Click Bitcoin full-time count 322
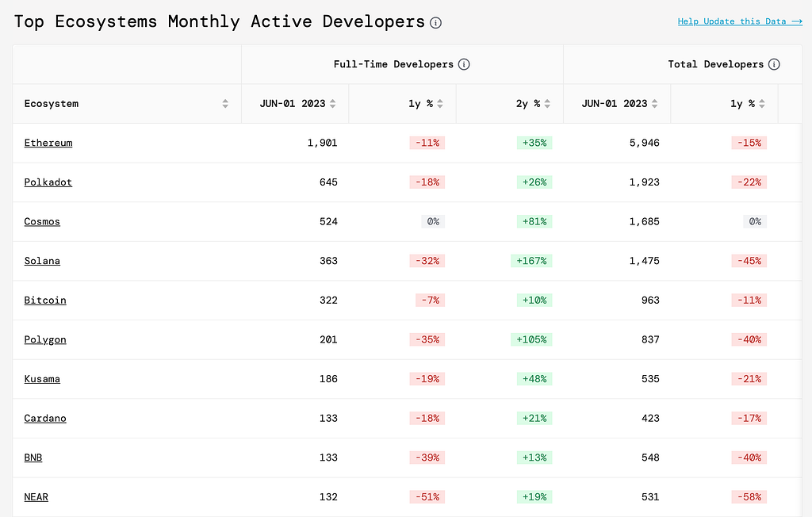This screenshot has height=517, width=812. coord(328,301)
